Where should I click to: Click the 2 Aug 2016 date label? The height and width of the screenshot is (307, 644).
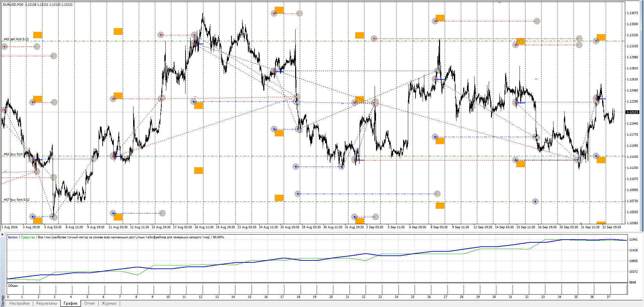(x=9, y=227)
